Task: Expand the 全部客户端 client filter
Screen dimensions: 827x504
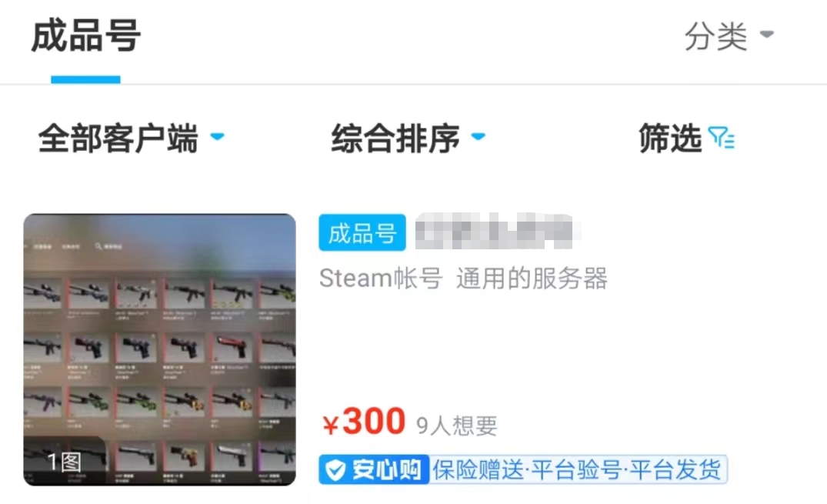Action: click(132, 139)
